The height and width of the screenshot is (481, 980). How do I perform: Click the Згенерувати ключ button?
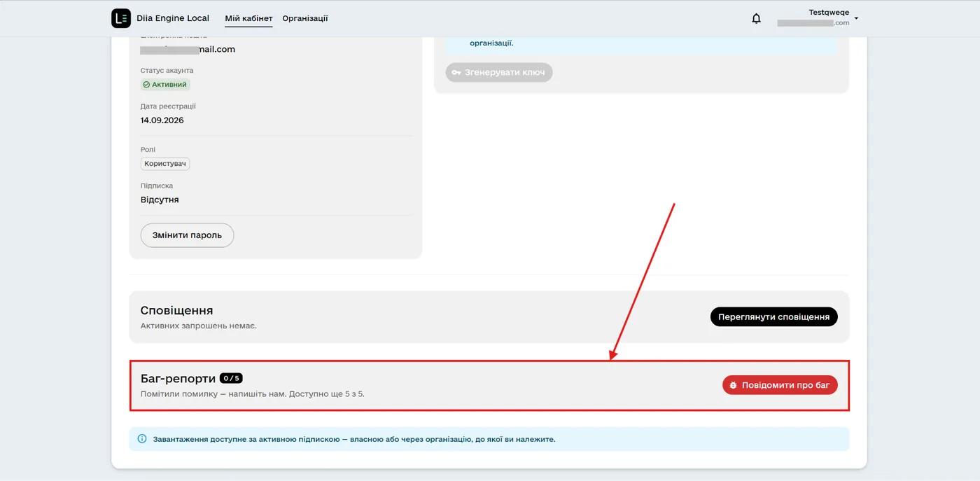[499, 72]
